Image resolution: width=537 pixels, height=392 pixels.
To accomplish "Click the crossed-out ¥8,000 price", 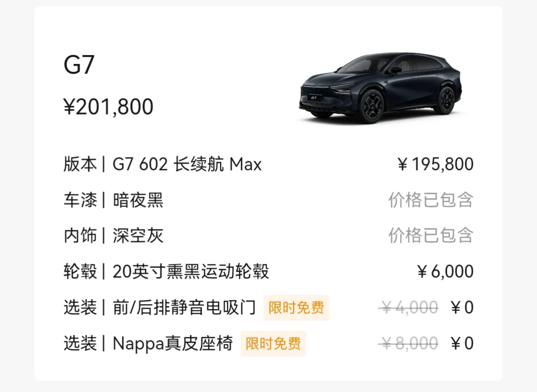I will tap(408, 343).
